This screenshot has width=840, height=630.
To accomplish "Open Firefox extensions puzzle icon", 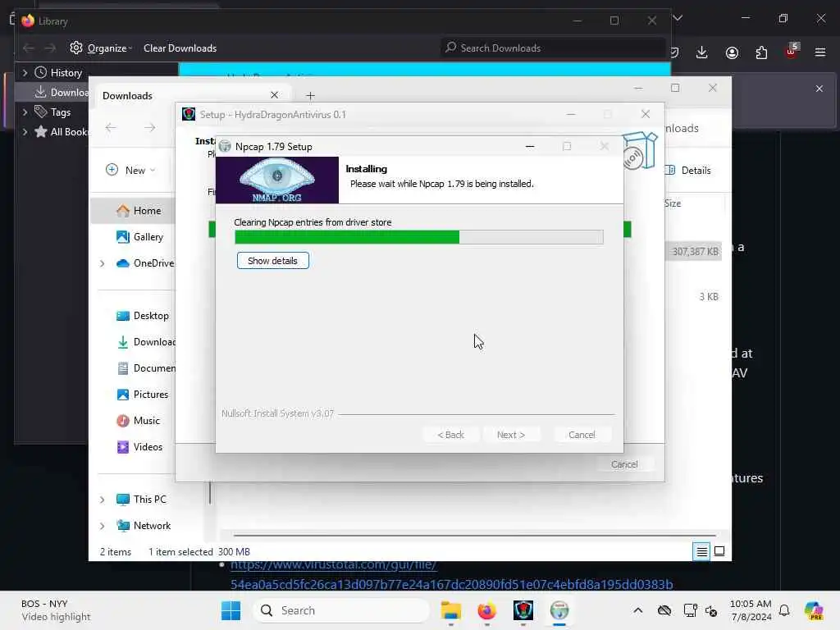I will click(761, 52).
